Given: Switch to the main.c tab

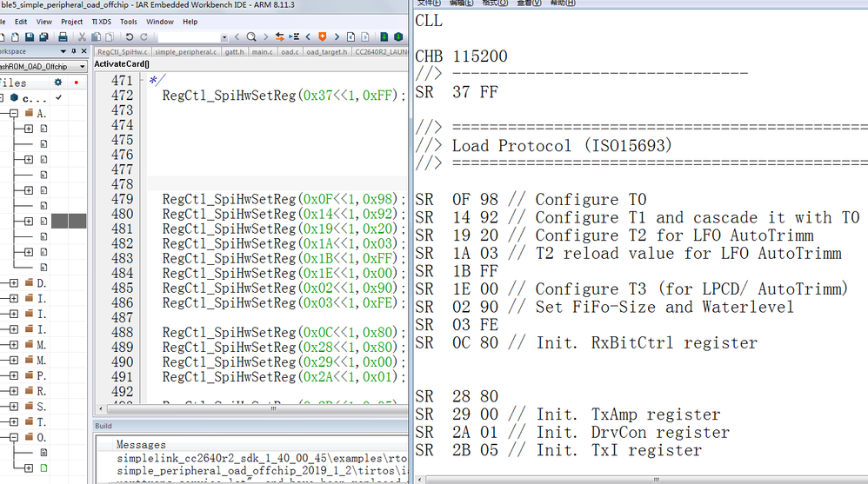Looking at the screenshot, I should click(263, 52).
